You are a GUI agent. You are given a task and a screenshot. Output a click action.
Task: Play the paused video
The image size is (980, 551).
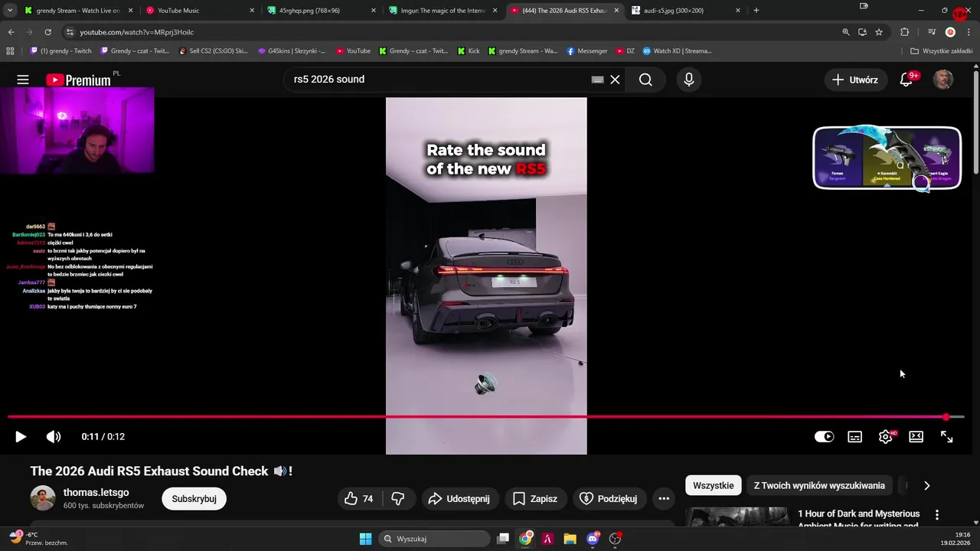21,437
